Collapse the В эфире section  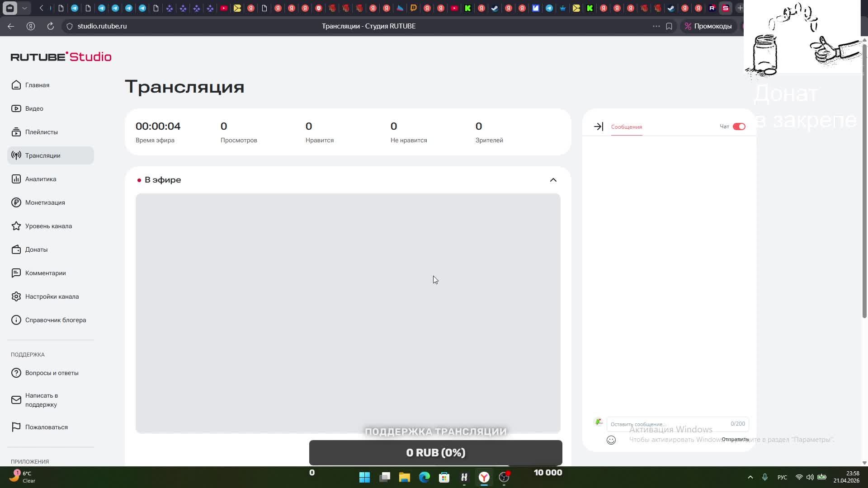pyautogui.click(x=553, y=180)
